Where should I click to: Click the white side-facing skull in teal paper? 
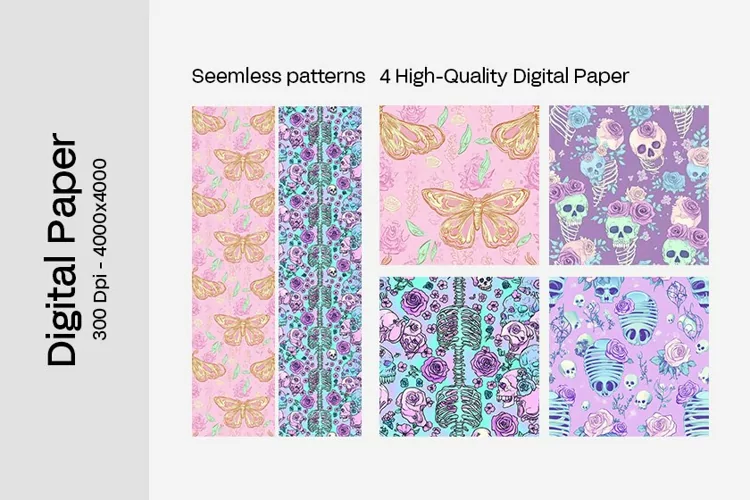509,388
